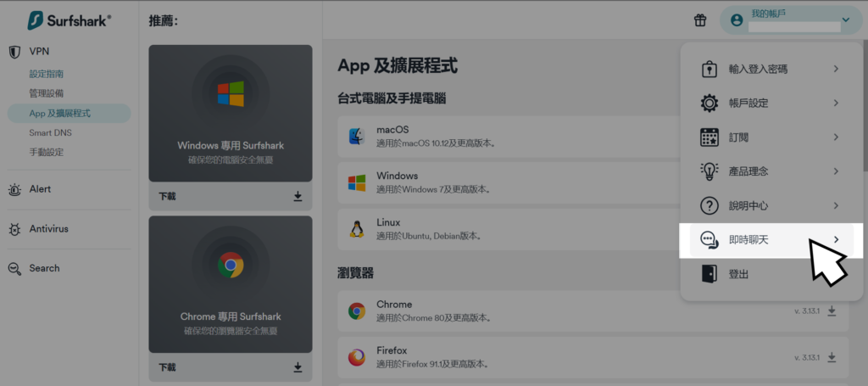Screen dimensions: 868x386
Task: Click the VPN shield icon
Action: coord(15,52)
